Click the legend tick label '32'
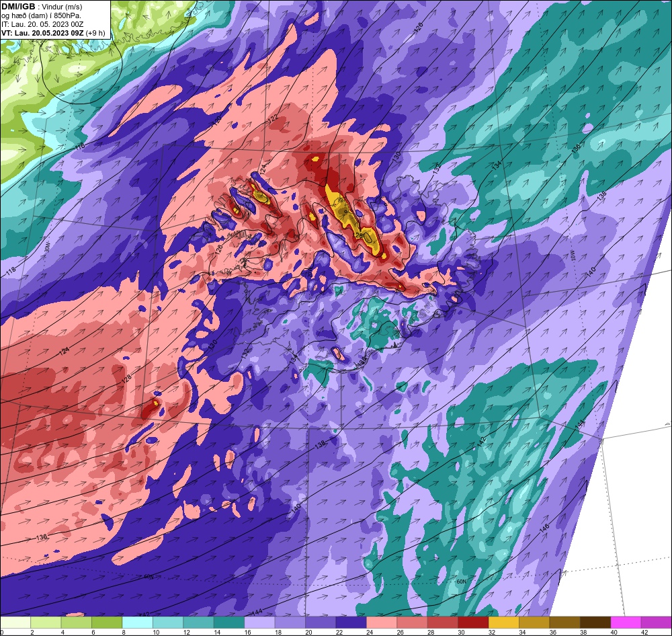The width and height of the screenshot is (672, 636). [492, 632]
